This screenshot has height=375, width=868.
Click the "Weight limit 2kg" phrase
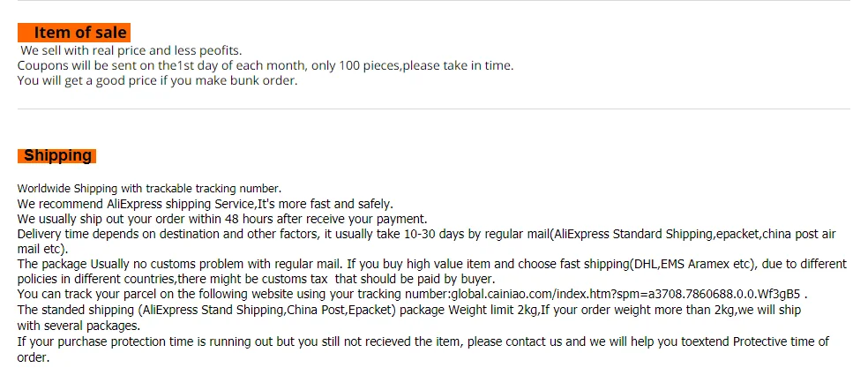pyautogui.click(x=491, y=310)
